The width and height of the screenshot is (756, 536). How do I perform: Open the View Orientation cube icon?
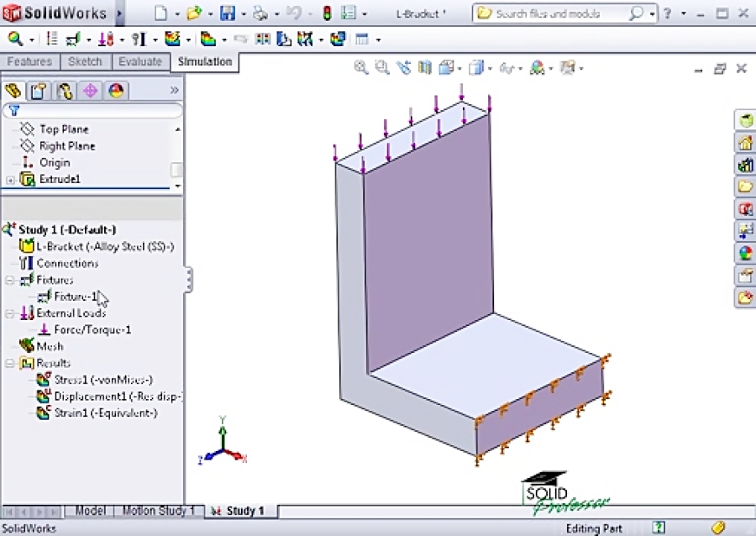448,68
